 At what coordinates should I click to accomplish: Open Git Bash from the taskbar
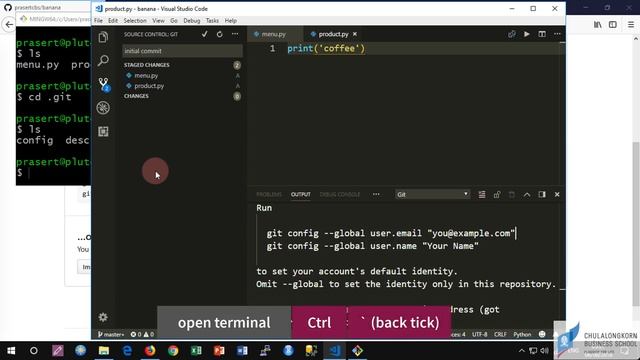(x=358, y=351)
